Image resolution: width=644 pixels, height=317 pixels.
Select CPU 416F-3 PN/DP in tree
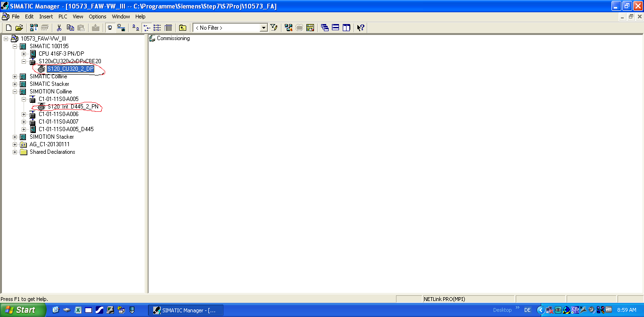(x=61, y=54)
